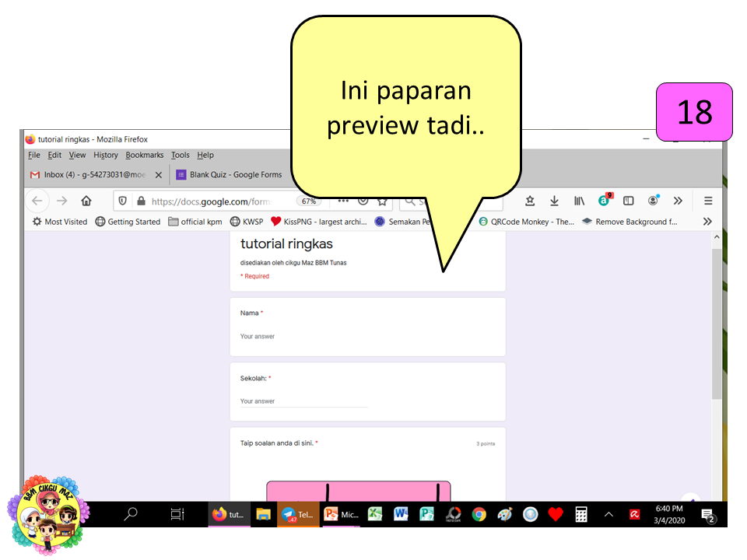
Task: Open Publisher from the taskbar
Action: tap(427, 514)
